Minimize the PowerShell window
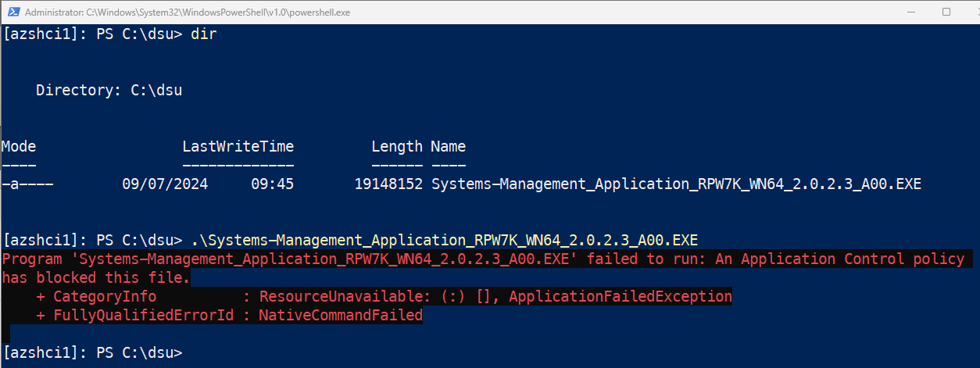980x368 pixels. pos(910,12)
